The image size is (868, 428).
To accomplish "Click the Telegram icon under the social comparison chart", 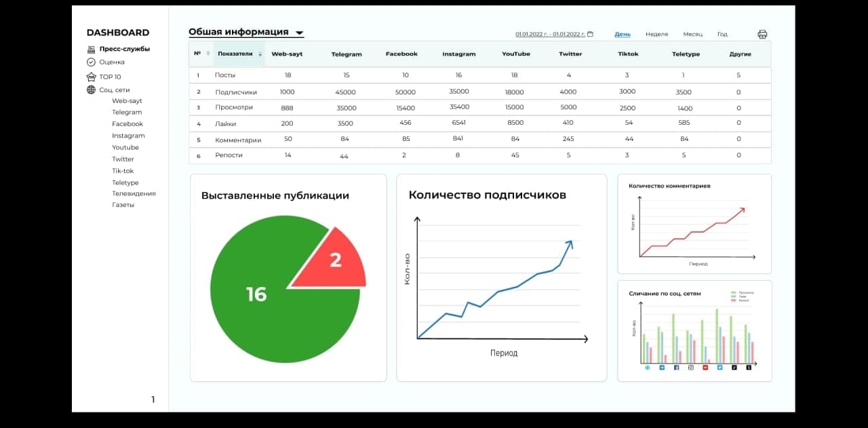I will 661,367.
